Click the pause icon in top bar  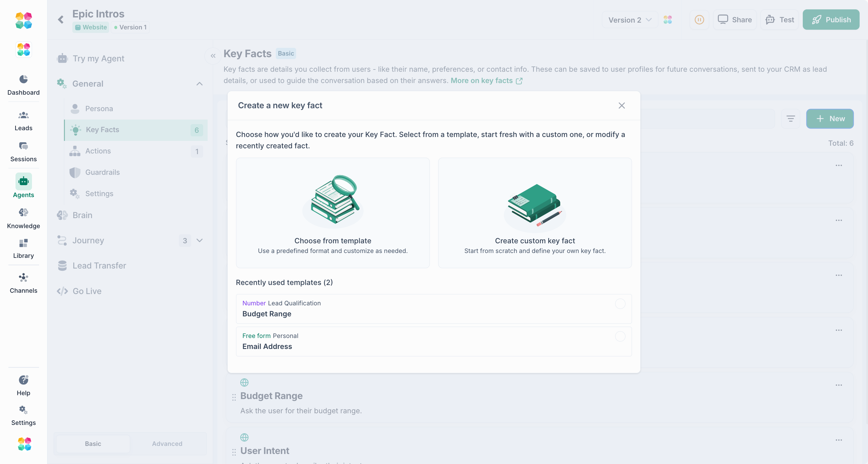pos(699,20)
